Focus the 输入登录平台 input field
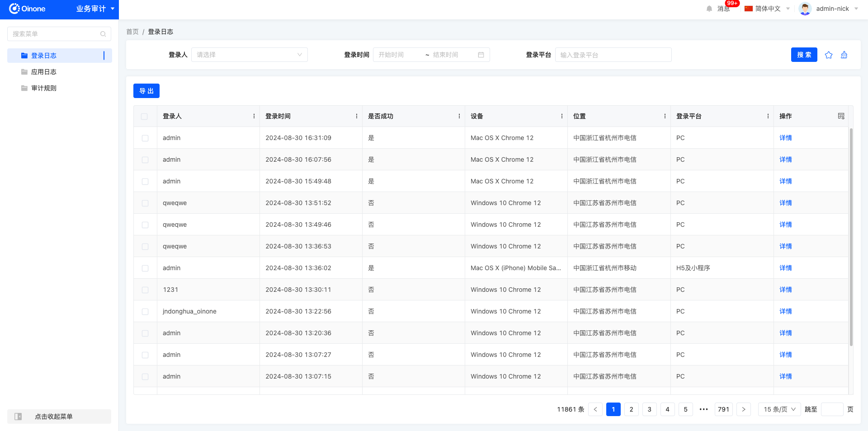 click(613, 55)
